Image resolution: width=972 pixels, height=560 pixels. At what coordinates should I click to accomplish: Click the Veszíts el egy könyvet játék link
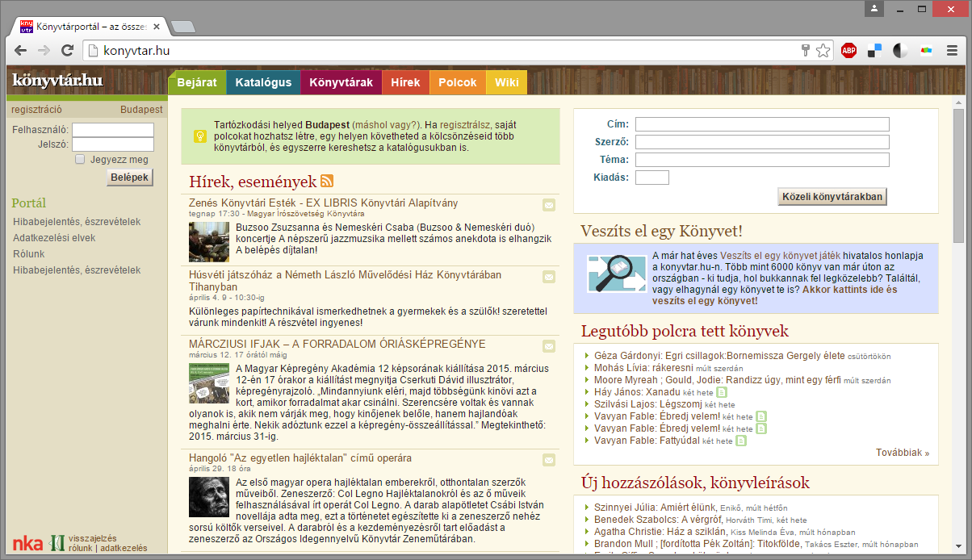point(778,255)
